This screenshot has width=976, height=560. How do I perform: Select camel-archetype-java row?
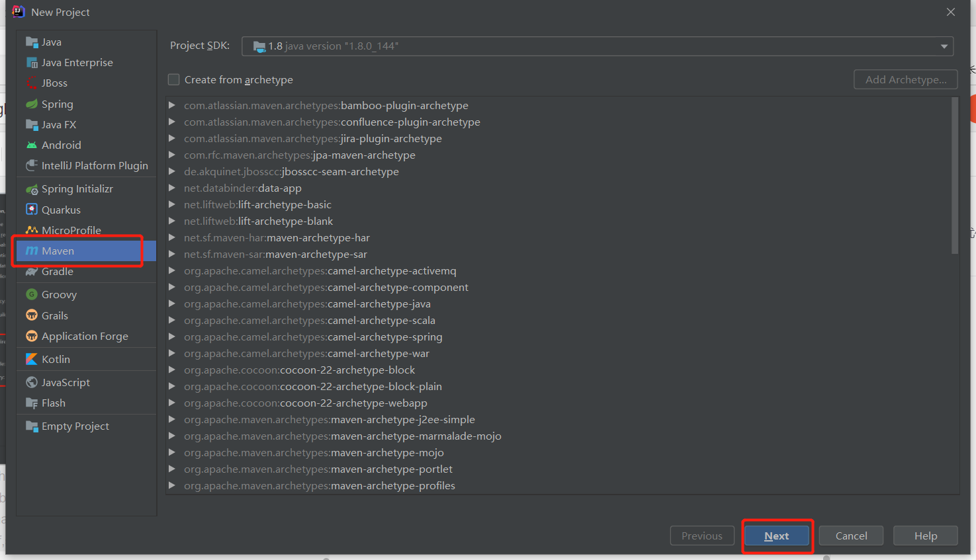point(558,303)
